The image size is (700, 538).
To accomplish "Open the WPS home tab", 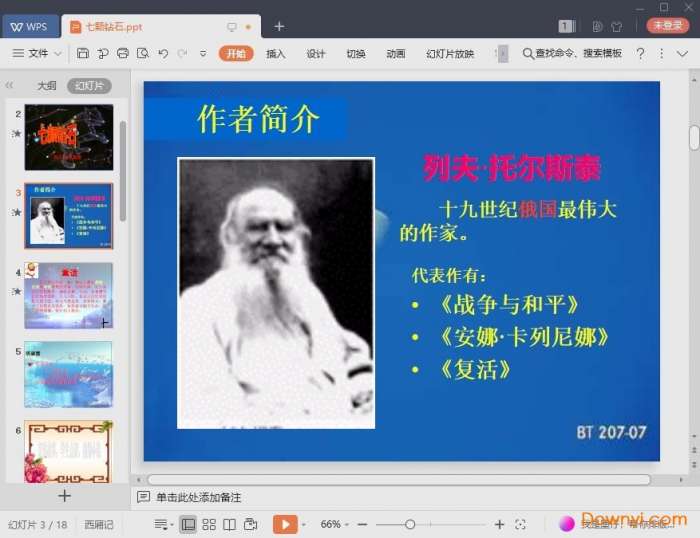I will 29,26.
